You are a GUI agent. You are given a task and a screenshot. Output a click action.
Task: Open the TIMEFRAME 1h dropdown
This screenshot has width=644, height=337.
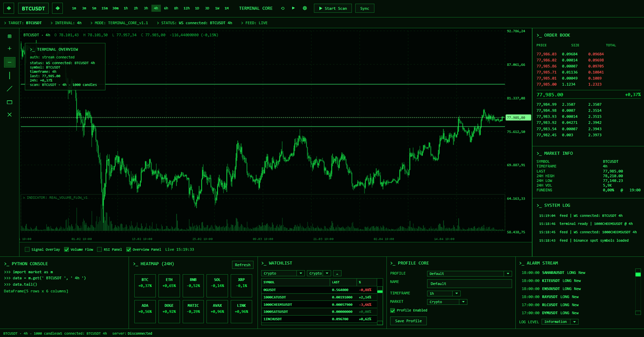coord(444,294)
